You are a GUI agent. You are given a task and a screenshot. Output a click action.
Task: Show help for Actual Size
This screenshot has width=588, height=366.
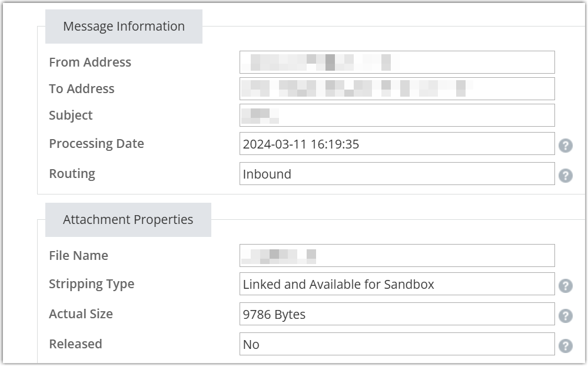(565, 315)
